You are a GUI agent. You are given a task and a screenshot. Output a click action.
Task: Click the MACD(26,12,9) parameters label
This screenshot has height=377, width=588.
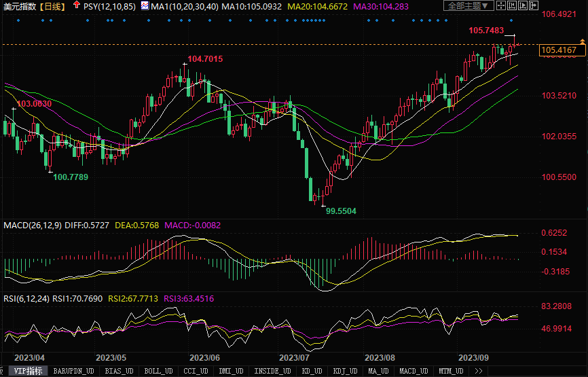[x=33, y=225]
